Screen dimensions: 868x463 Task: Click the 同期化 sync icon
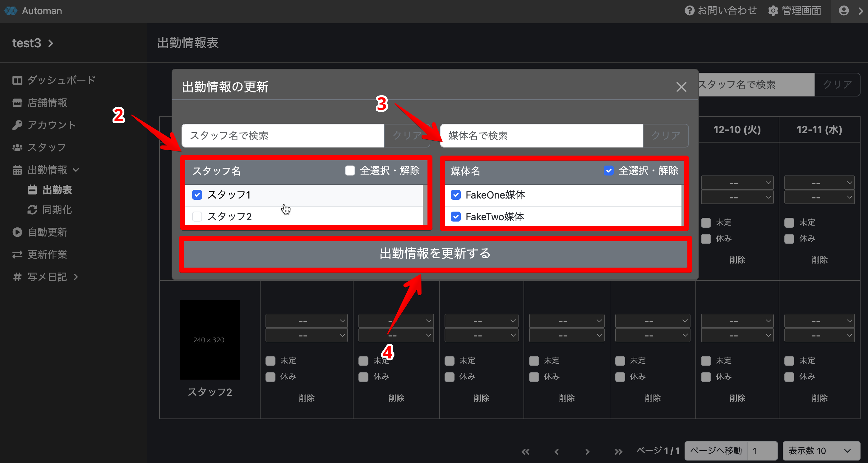32,210
